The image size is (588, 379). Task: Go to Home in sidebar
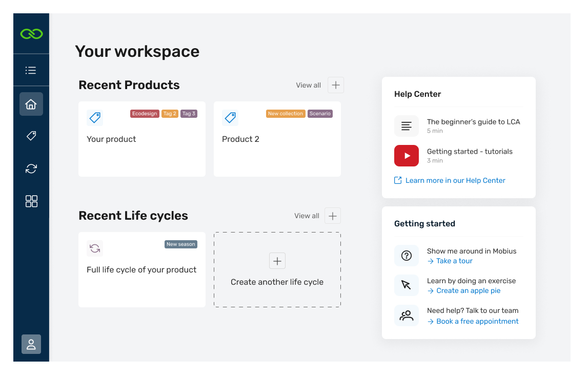[x=31, y=104]
